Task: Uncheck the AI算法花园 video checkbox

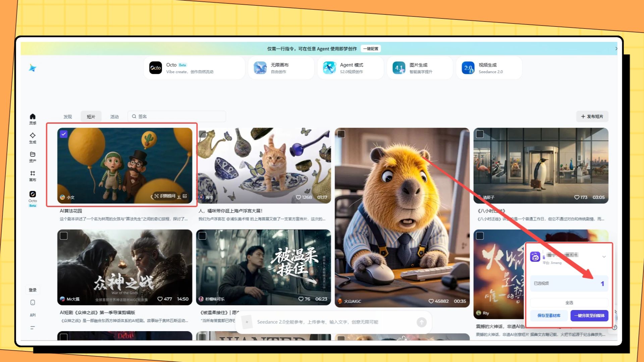Action: [64, 134]
